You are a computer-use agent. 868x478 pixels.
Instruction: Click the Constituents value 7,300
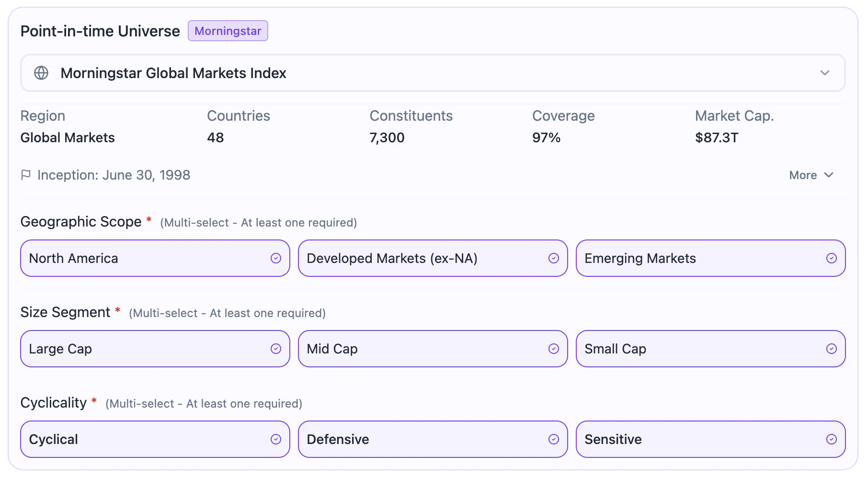click(387, 138)
